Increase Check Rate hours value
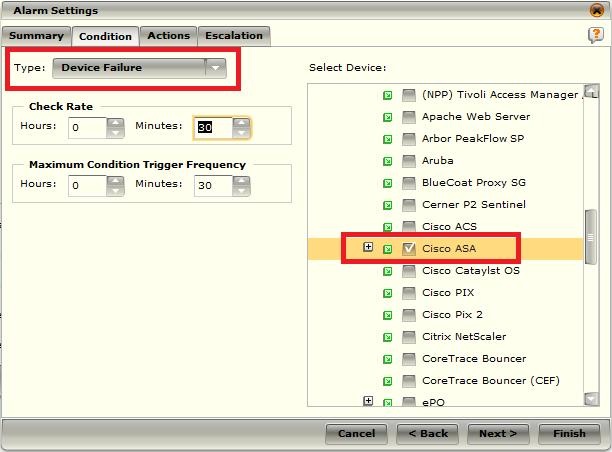The image size is (612, 452). (115, 123)
